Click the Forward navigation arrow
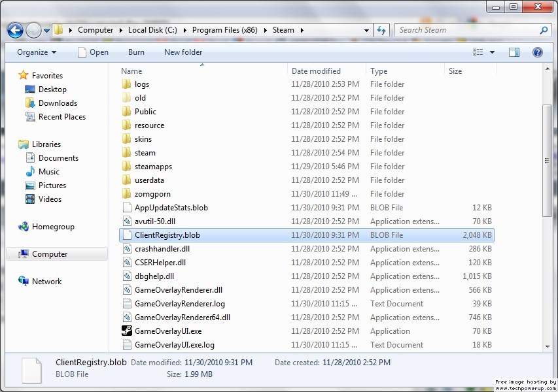Viewport: 558px width, 392px height. 34,31
